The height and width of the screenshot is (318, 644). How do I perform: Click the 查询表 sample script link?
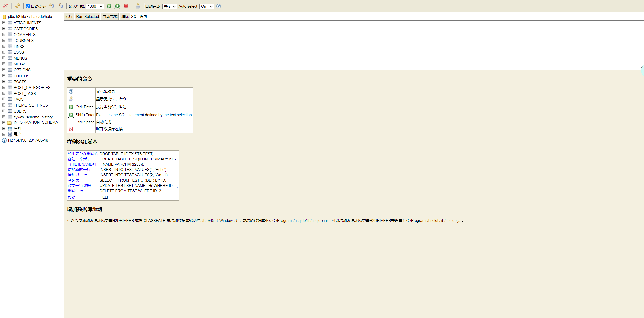(73, 180)
